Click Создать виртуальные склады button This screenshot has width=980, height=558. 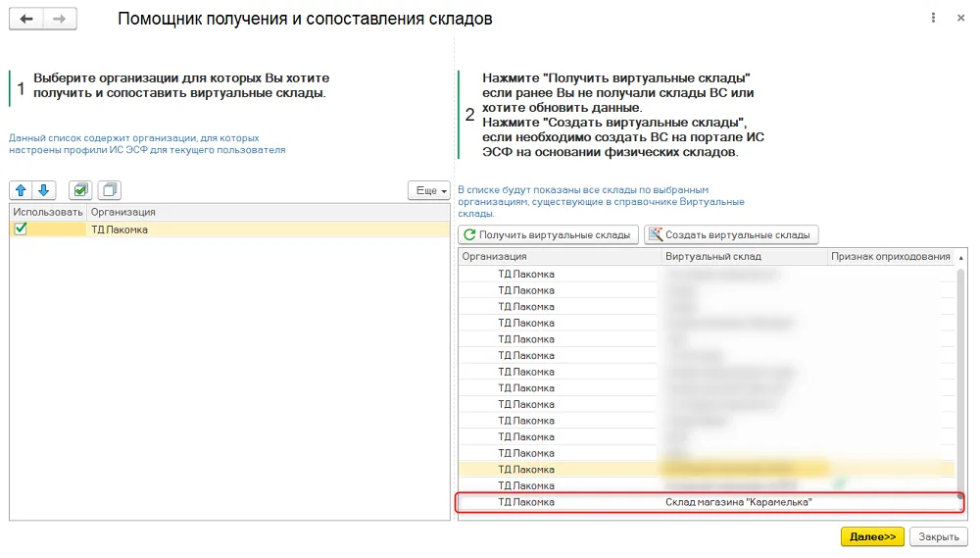pos(731,234)
